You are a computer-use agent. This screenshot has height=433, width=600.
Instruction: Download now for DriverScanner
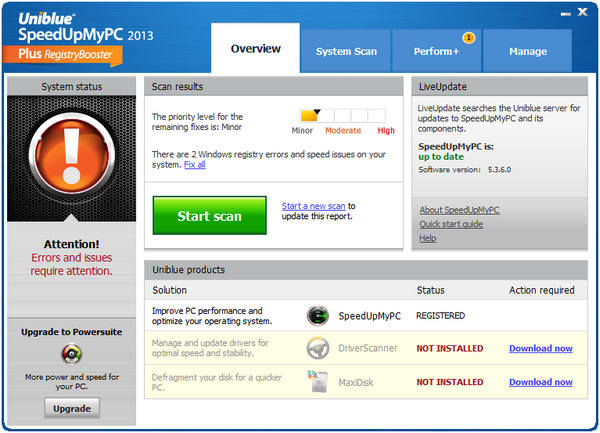pyautogui.click(x=541, y=348)
